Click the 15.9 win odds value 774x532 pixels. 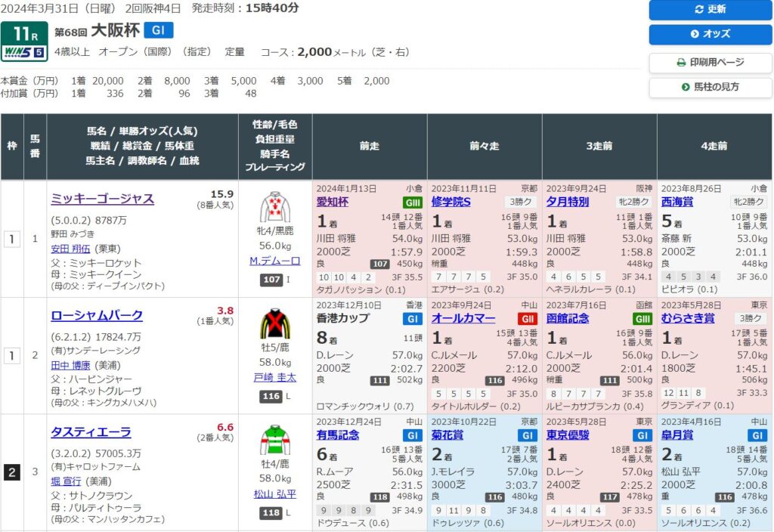tap(221, 194)
